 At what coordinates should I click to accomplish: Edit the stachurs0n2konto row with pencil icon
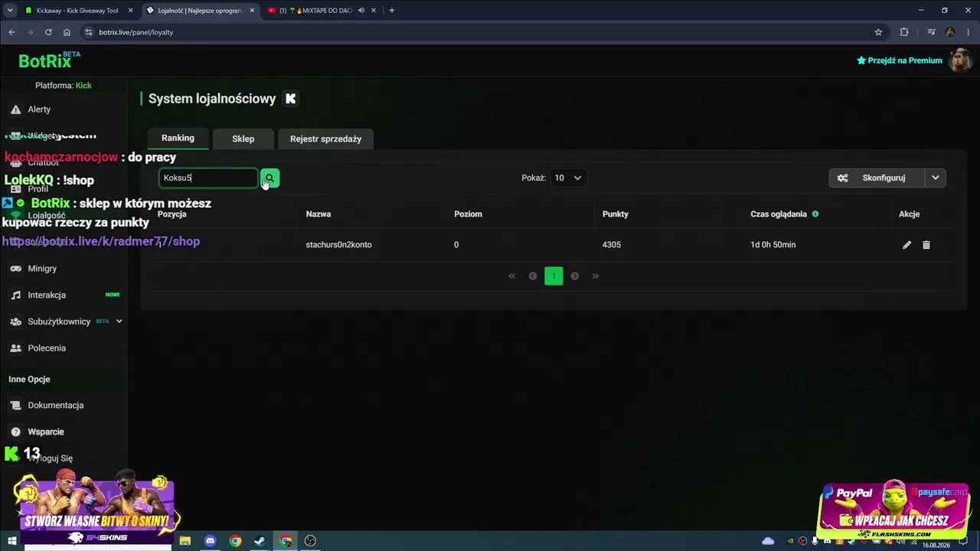[906, 245]
